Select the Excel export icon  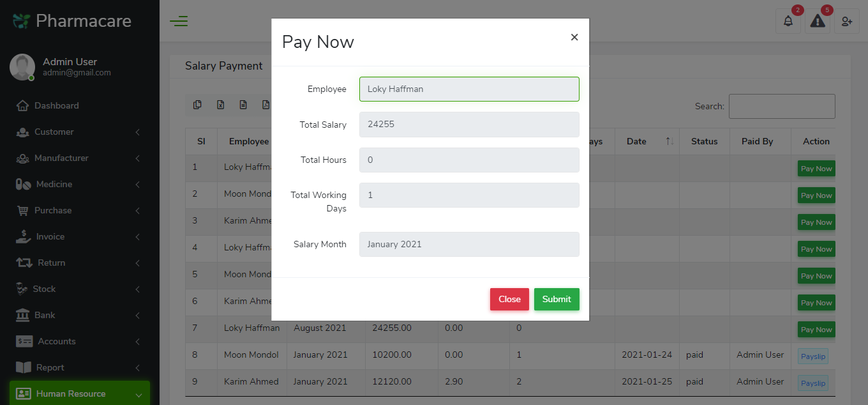click(220, 104)
